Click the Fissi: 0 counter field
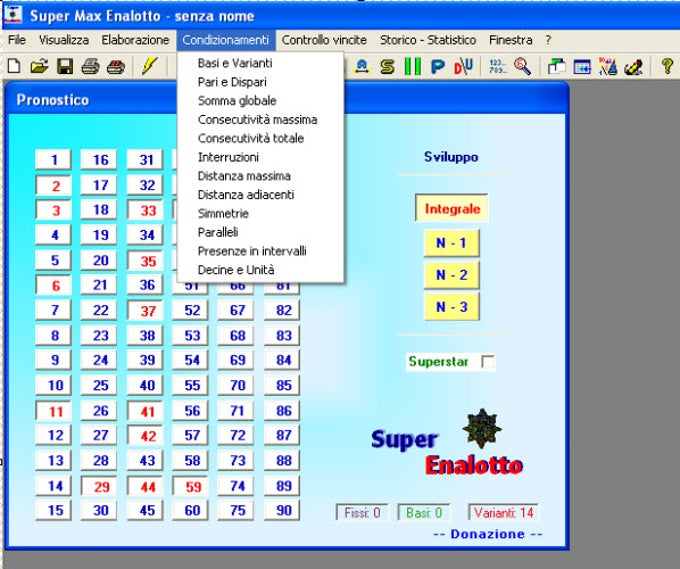680x569 pixels. coord(362,513)
